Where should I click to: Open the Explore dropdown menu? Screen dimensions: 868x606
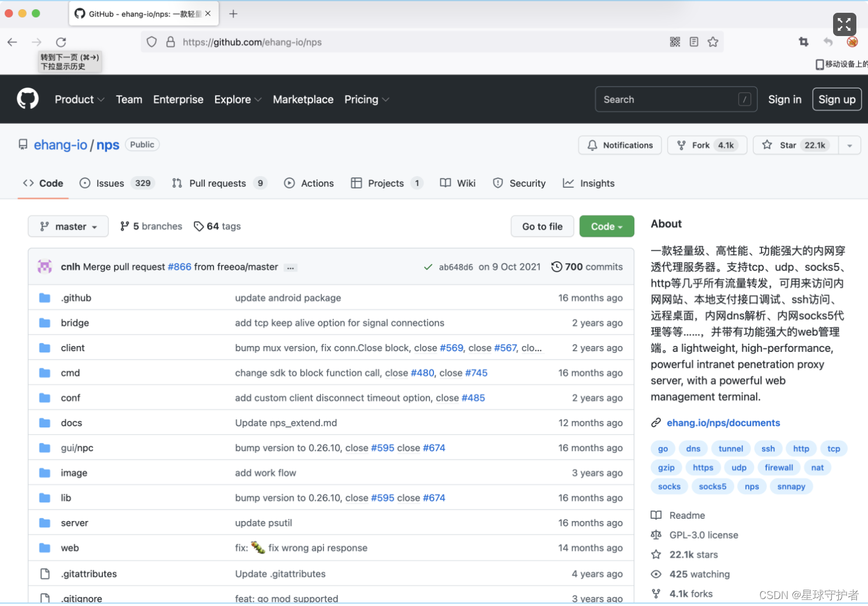tap(238, 99)
